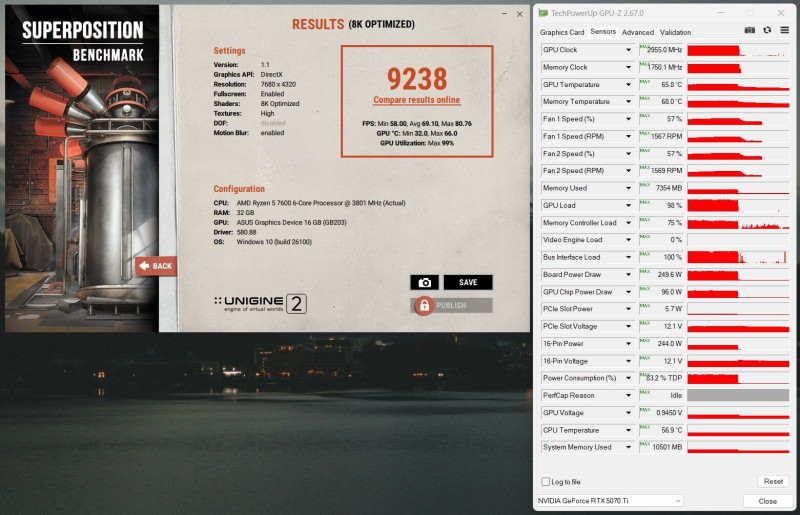The image size is (800, 515).
Task: Open the GPU-Z hamburger menu
Action: point(784,31)
